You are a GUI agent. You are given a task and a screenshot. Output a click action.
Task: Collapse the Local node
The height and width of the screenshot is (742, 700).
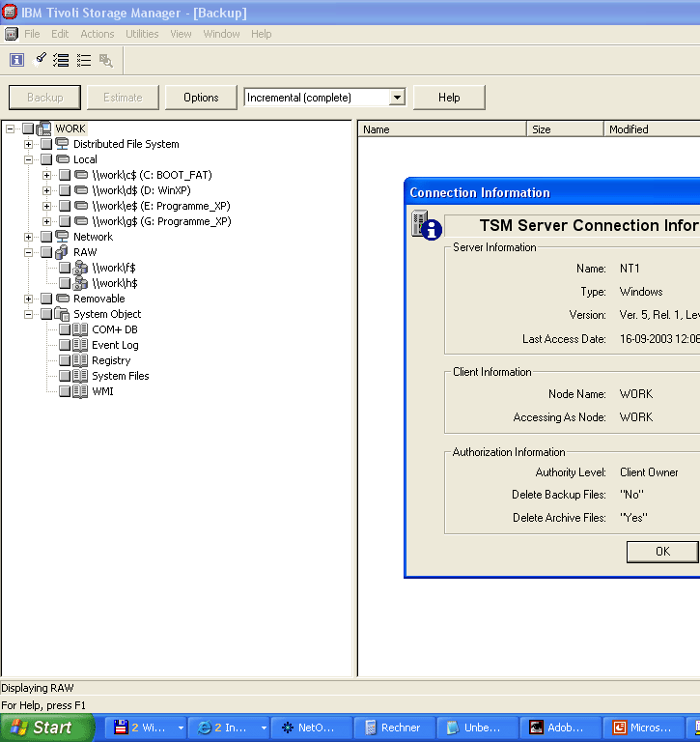click(x=28, y=159)
